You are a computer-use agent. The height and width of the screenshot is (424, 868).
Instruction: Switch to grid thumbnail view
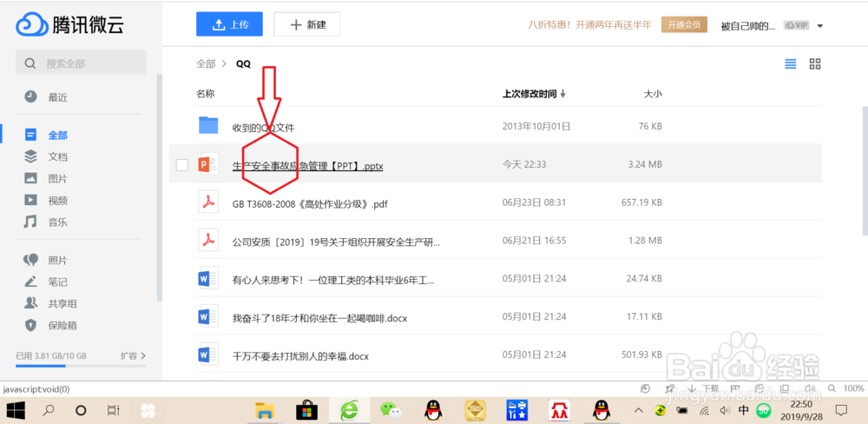coord(815,63)
